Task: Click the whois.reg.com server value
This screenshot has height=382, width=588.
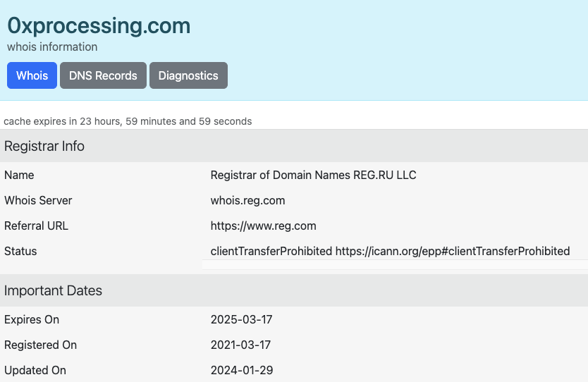Action: pos(247,200)
